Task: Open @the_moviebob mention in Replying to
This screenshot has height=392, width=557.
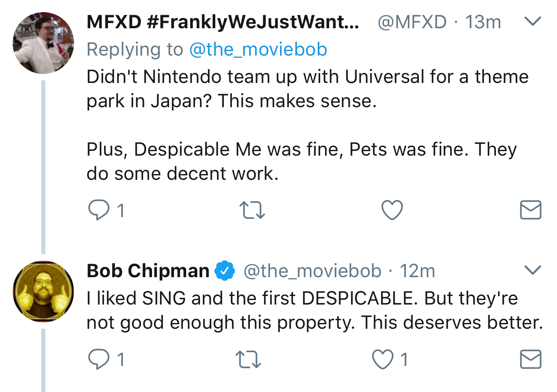Action: pyautogui.click(x=258, y=49)
